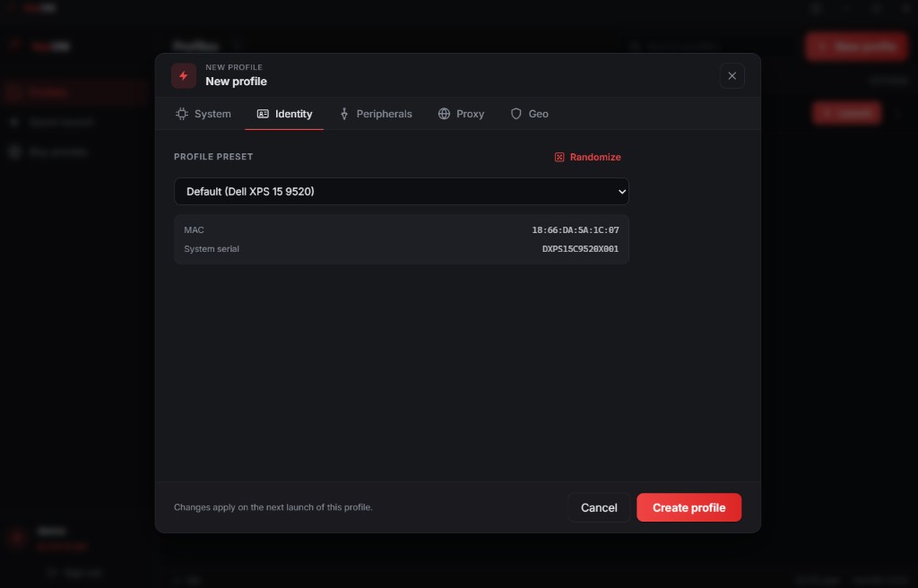Click the ID card icon on Identity
Screen dimensions: 918x588
[x=263, y=114]
